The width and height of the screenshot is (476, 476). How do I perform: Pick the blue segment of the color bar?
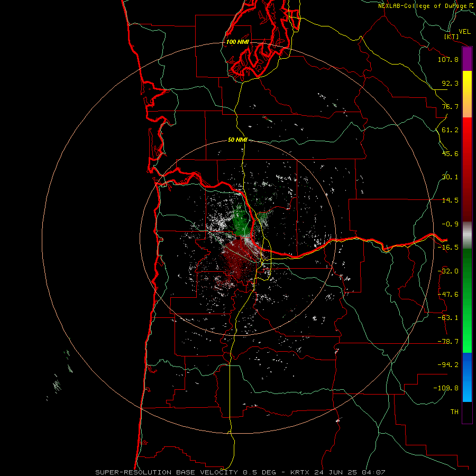467,377
